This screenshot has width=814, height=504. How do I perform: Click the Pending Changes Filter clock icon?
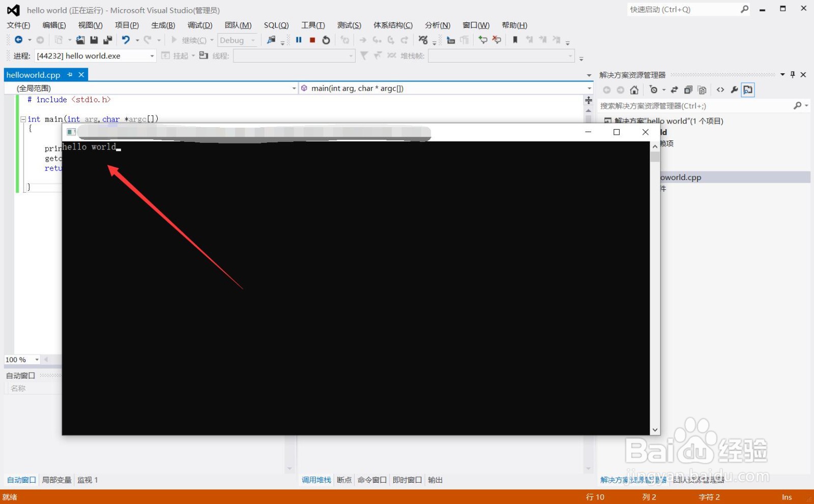tap(654, 90)
